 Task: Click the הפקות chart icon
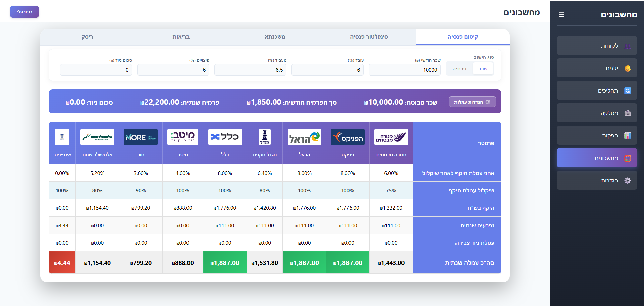(628, 136)
